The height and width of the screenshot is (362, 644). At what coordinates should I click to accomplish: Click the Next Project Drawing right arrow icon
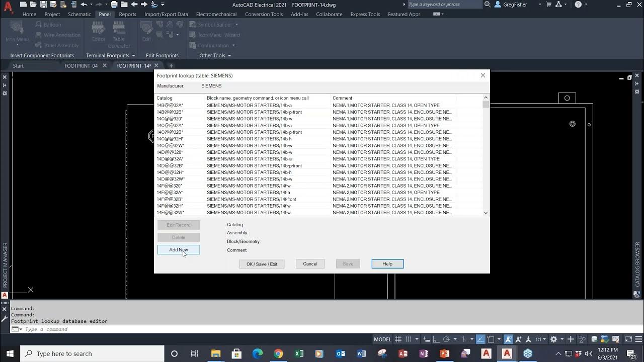pos(144,5)
